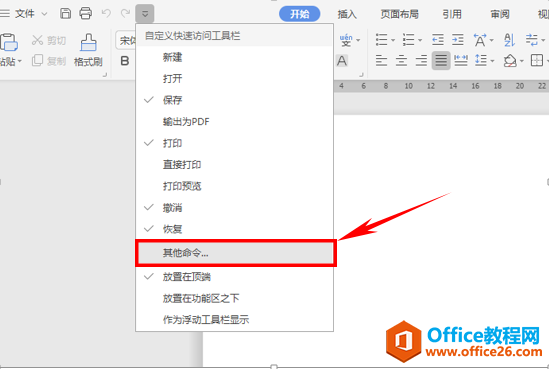Click the Cut (剪切) scissors icon

37,40
